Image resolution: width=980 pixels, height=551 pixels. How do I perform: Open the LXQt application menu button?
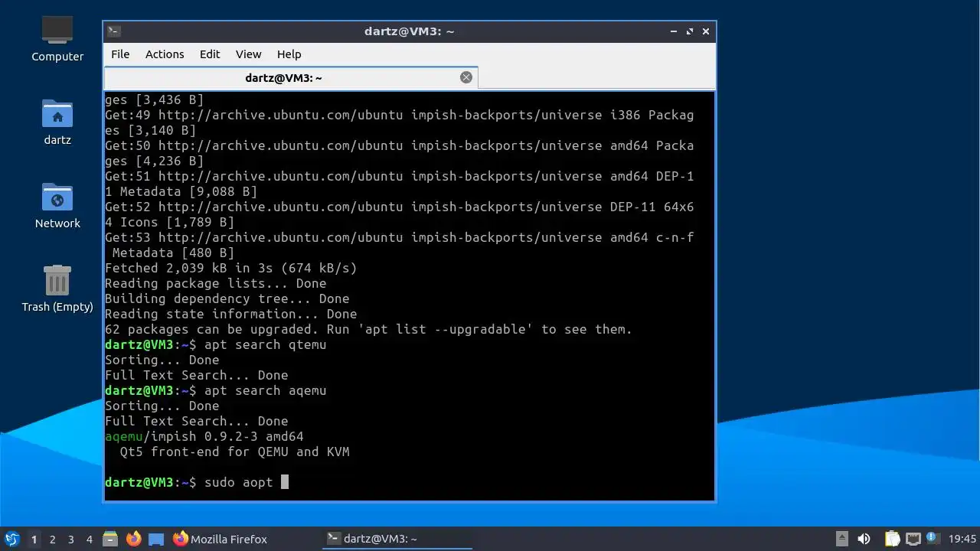pyautogui.click(x=11, y=539)
